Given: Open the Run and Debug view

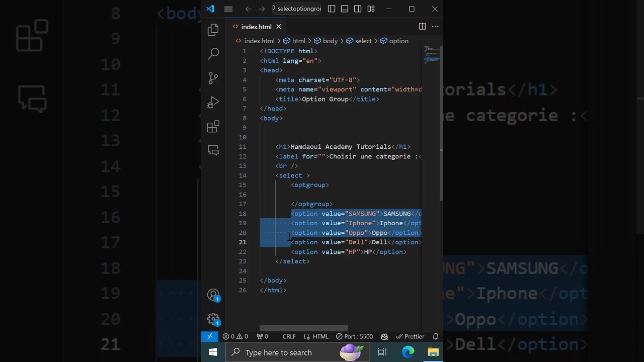Looking at the screenshot, I should point(213,102).
